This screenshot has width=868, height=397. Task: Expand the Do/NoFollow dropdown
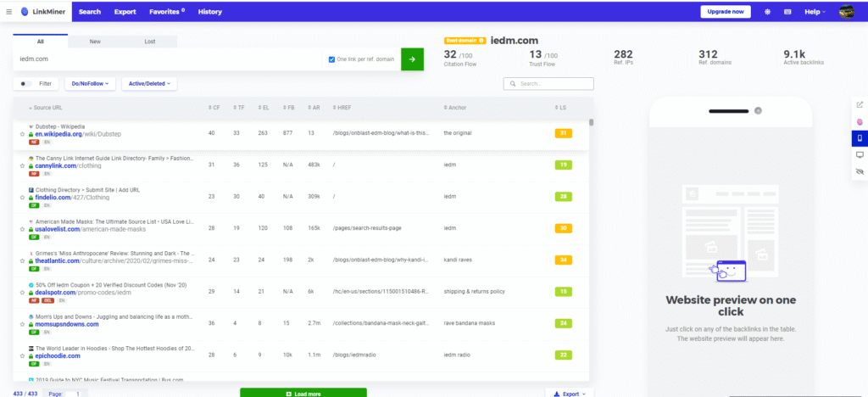click(90, 83)
